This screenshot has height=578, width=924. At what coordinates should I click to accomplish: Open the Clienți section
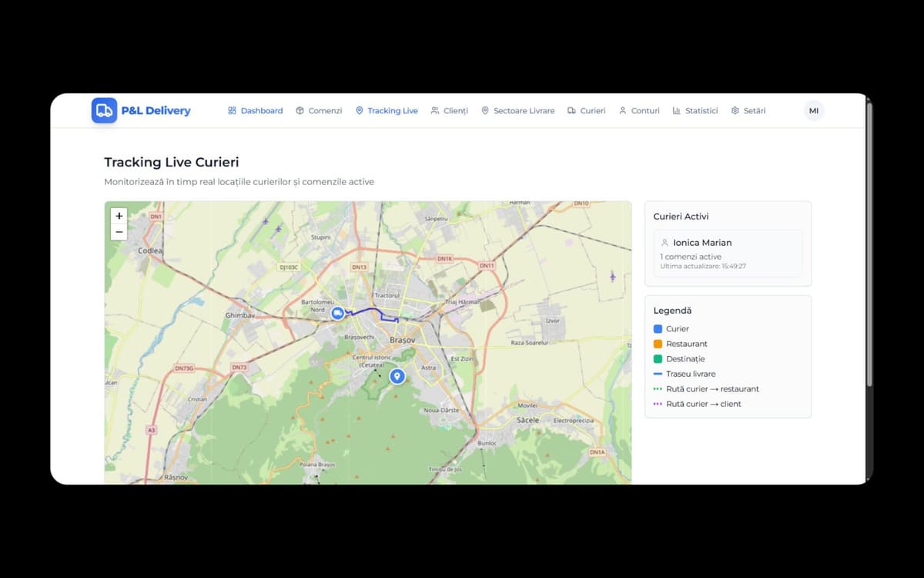449,111
